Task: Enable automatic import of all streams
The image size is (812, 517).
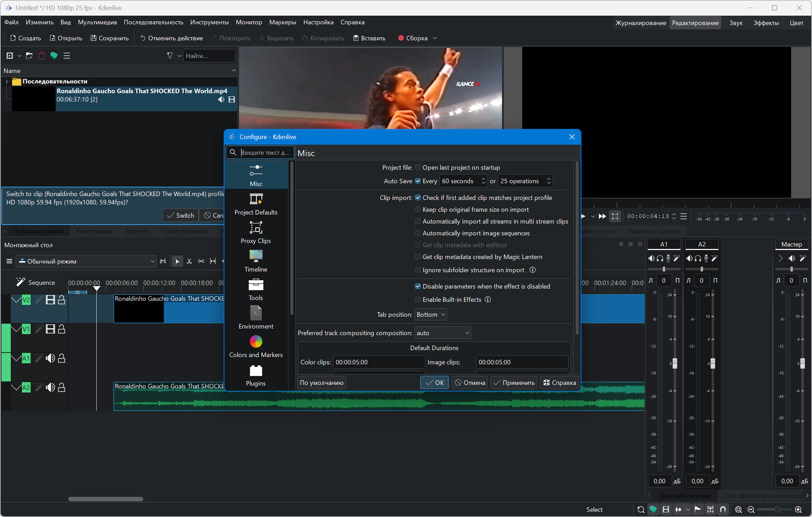Action: [418, 221]
